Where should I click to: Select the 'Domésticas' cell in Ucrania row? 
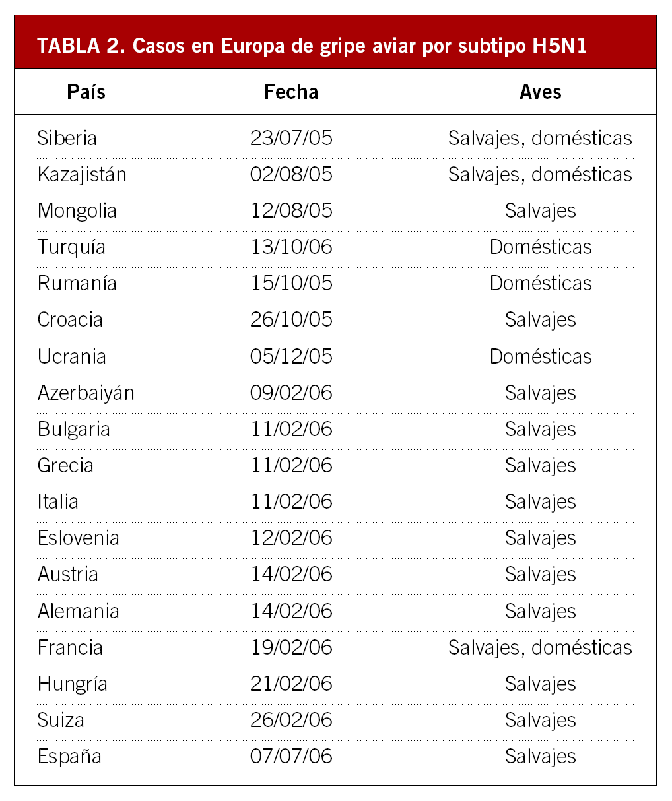point(540,356)
